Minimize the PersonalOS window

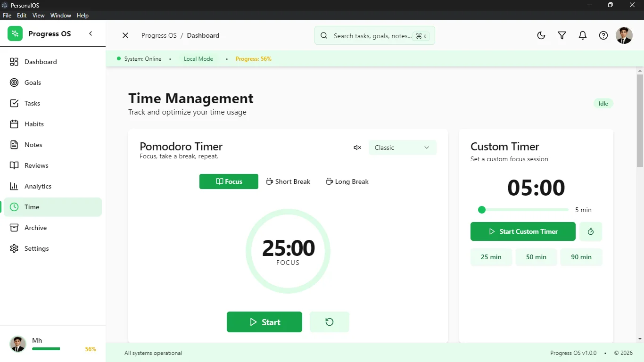(x=589, y=5)
